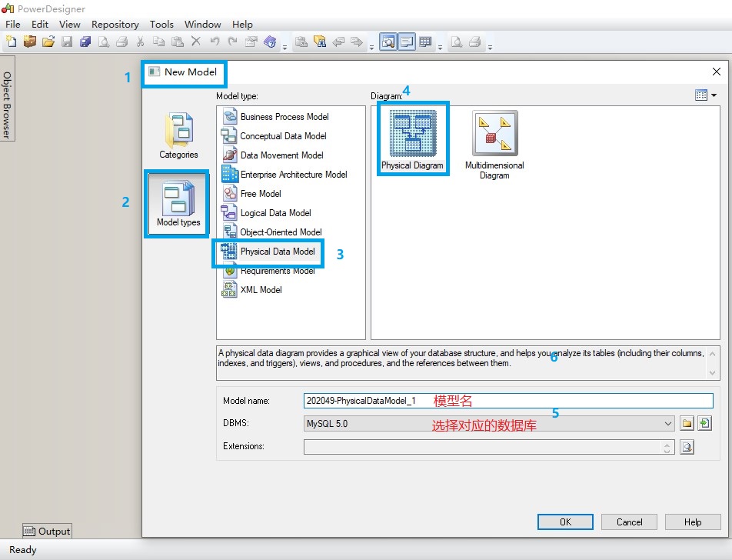Click the New document icon in the toolbar
Image resolution: width=732 pixels, height=560 pixels.
coord(11,42)
